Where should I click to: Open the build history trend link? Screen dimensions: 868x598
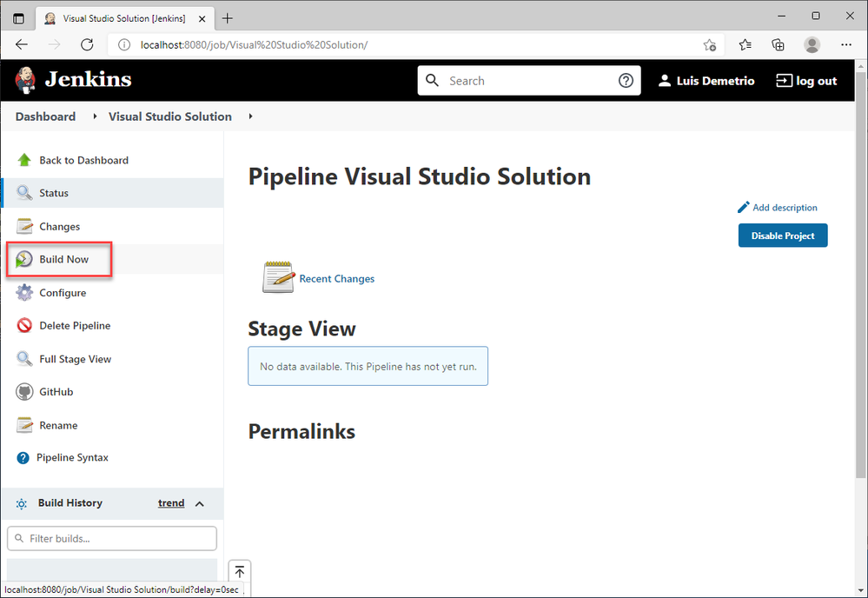click(171, 503)
